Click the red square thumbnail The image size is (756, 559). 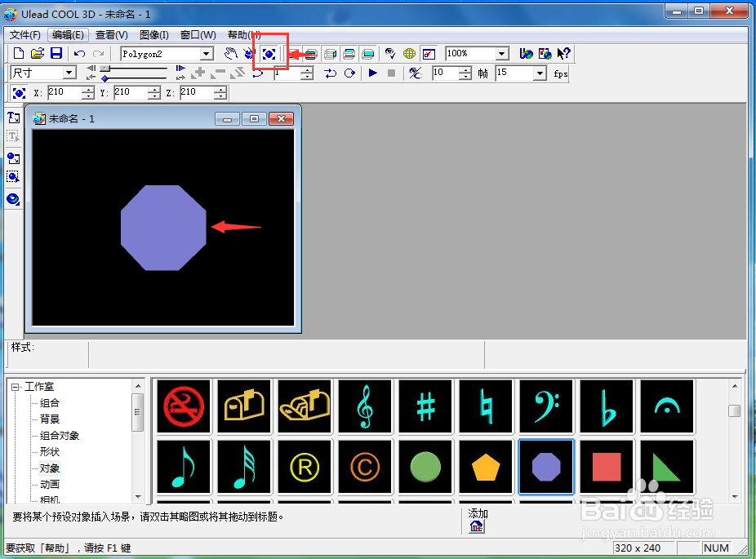[x=607, y=467]
